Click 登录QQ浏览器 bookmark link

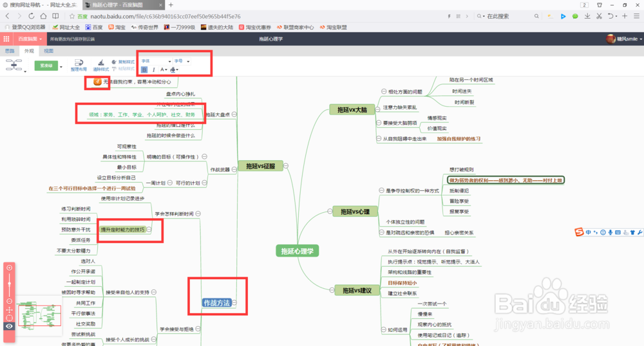tap(25, 27)
